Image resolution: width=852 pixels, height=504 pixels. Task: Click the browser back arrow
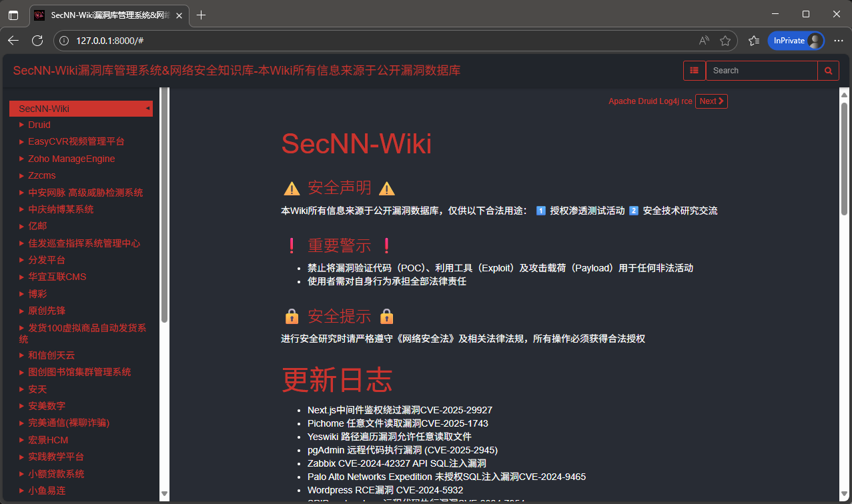point(13,41)
